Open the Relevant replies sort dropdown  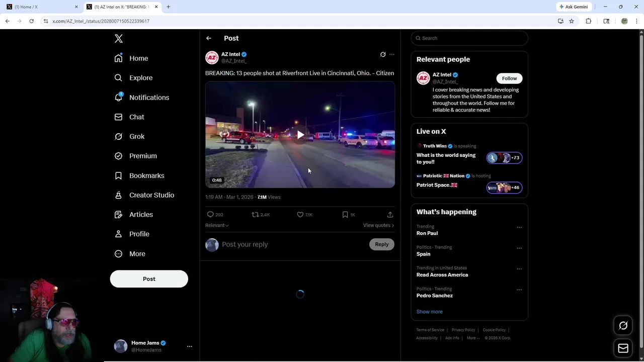pos(217,225)
